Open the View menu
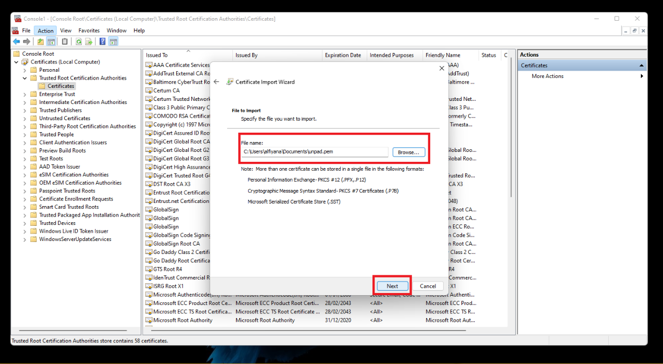663x364 pixels. (x=66, y=30)
